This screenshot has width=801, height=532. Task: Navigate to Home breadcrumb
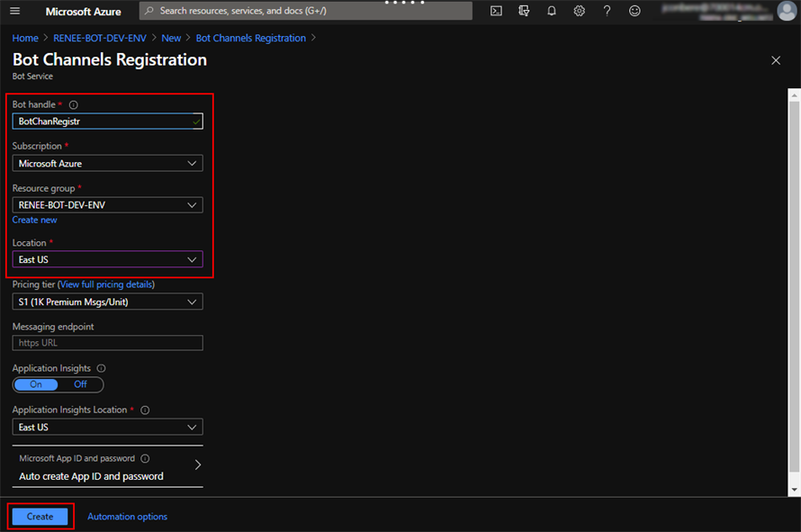click(x=24, y=38)
